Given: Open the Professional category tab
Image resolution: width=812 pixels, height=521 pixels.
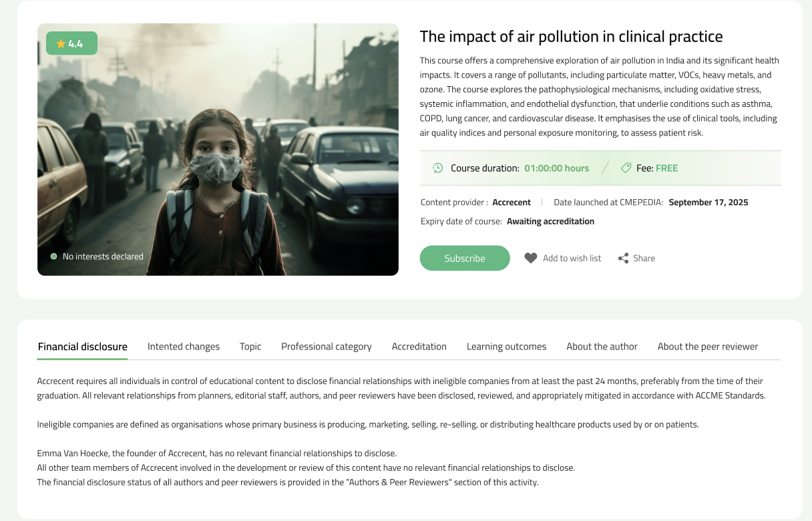Looking at the screenshot, I should click(327, 347).
